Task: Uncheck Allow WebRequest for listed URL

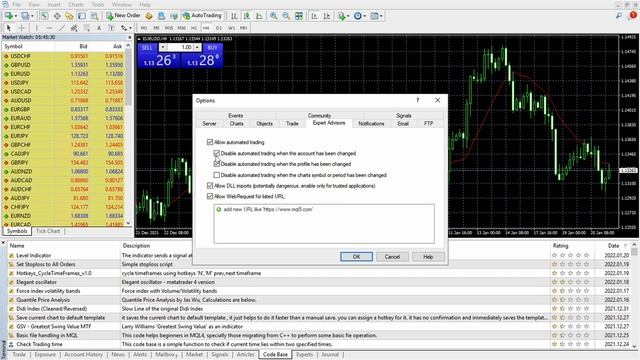Action: [210, 196]
